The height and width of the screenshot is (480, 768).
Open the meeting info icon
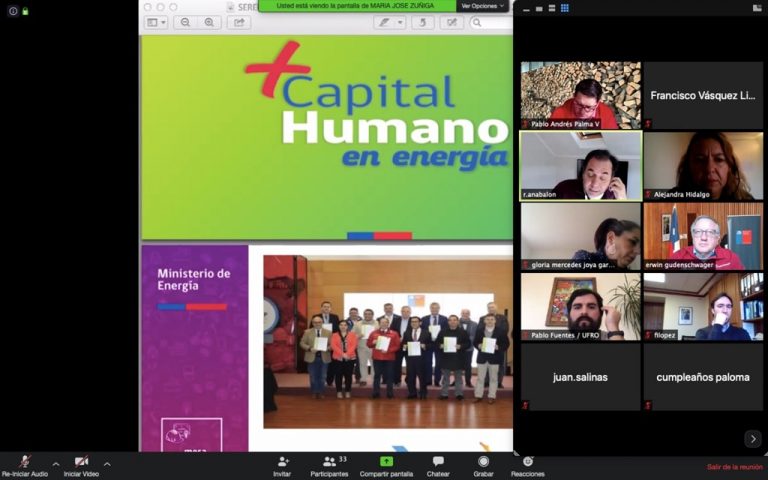[x=13, y=11]
